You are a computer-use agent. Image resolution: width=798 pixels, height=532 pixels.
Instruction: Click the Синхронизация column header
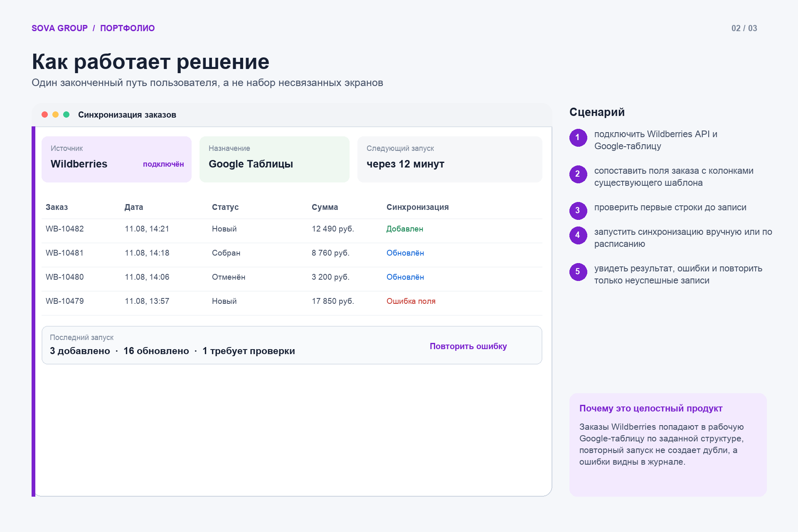[x=418, y=207]
